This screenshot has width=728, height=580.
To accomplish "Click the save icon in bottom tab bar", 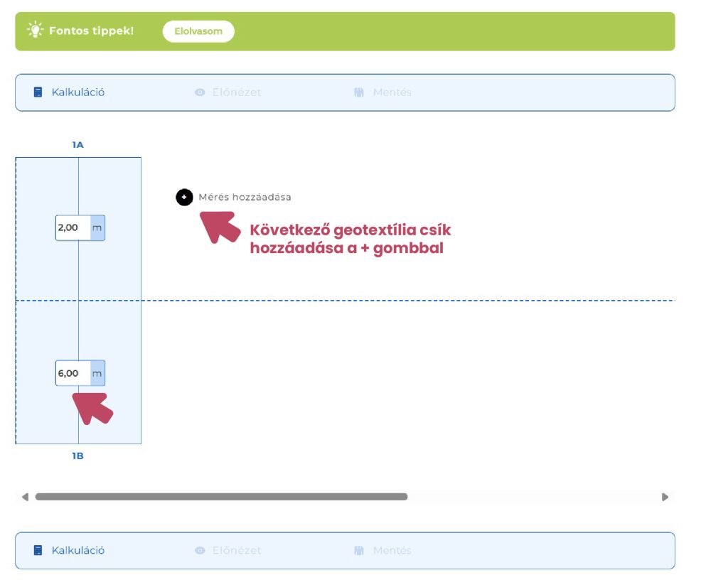I will click(359, 550).
